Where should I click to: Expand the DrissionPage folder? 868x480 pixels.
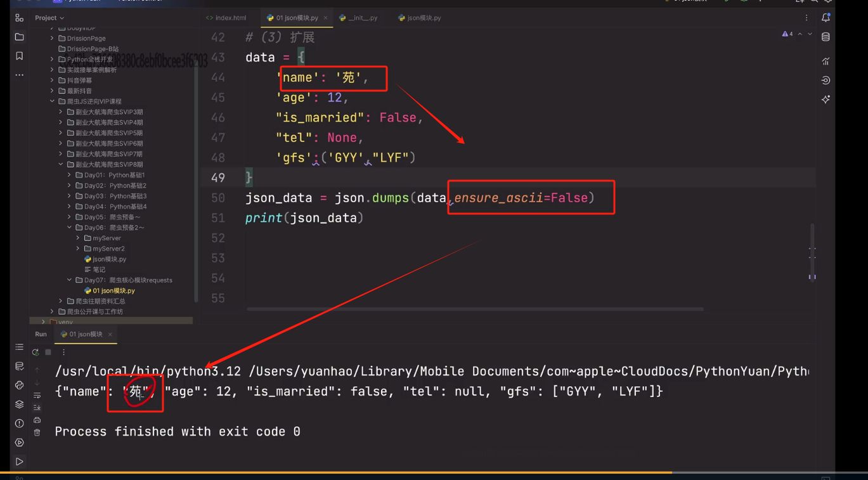click(x=52, y=38)
